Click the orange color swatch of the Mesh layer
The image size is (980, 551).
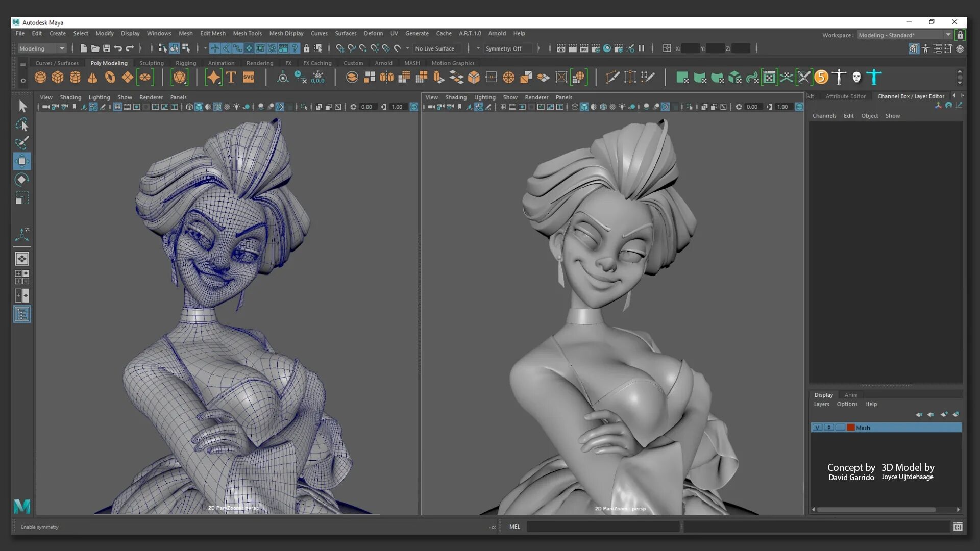click(850, 428)
